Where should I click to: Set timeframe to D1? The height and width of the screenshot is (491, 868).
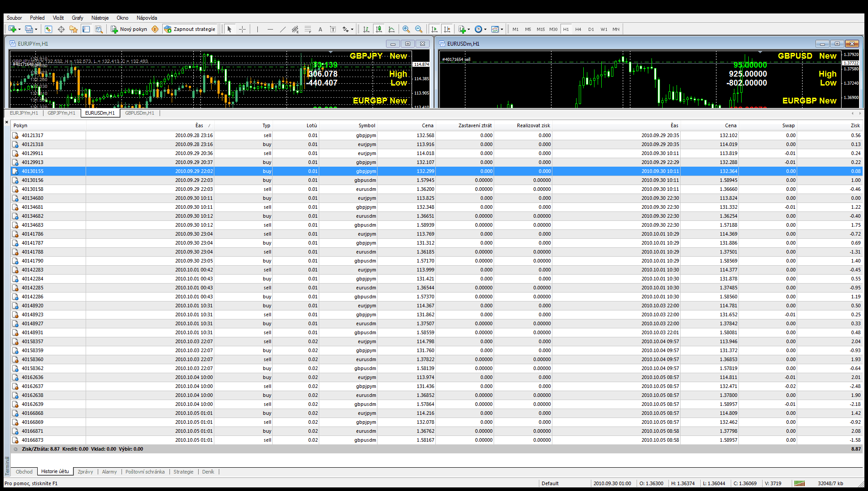click(x=591, y=29)
